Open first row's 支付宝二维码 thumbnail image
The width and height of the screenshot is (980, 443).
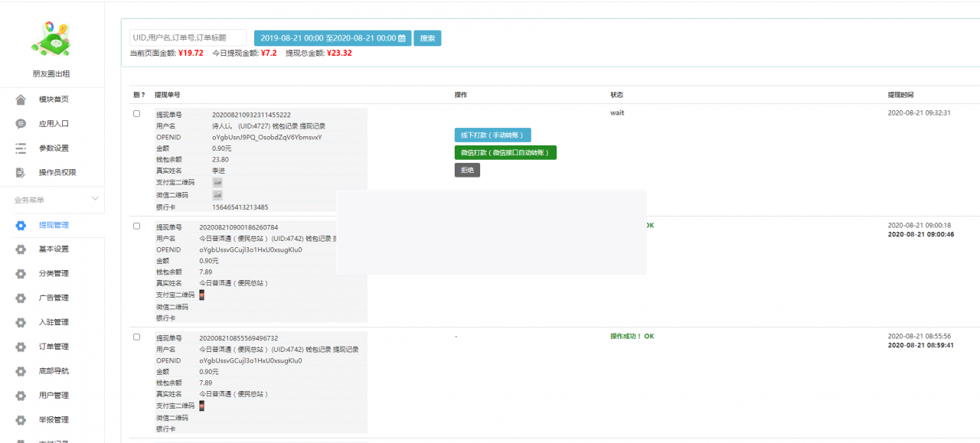217,183
